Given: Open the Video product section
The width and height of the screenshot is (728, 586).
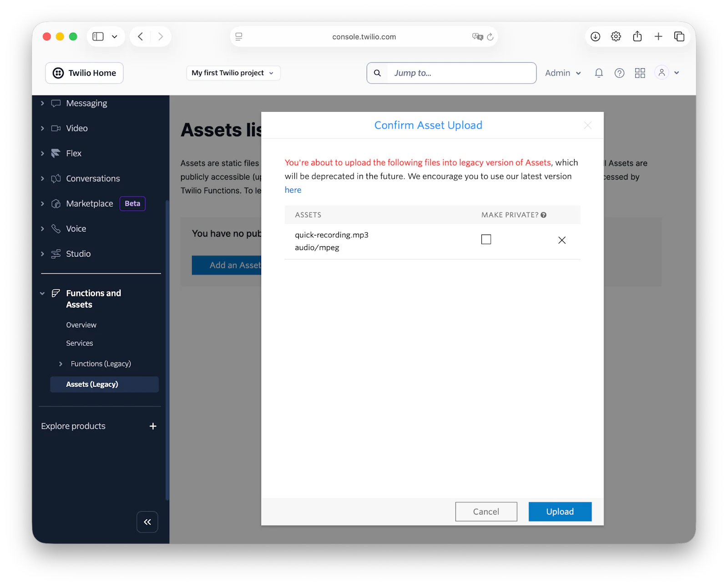Looking at the screenshot, I should [77, 128].
